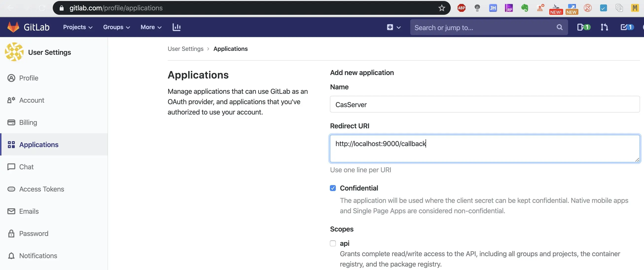The width and height of the screenshot is (644, 270).
Task: Open the analytics bar chart icon
Action: click(176, 27)
